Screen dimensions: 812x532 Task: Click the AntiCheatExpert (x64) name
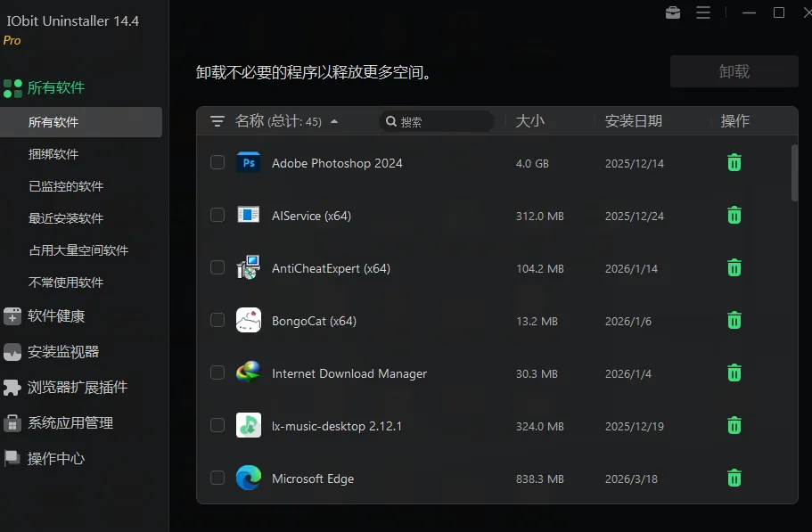click(x=331, y=268)
